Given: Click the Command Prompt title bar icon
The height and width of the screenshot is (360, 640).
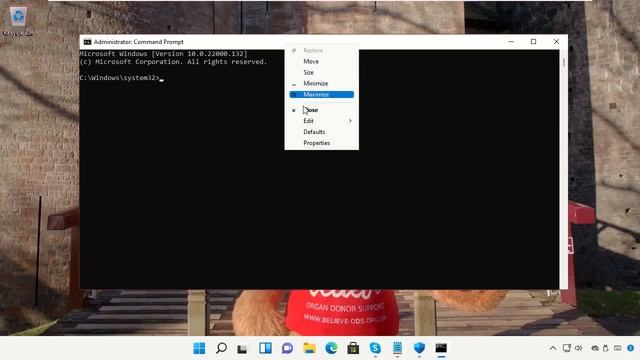Looking at the screenshot, I should click(x=87, y=42).
